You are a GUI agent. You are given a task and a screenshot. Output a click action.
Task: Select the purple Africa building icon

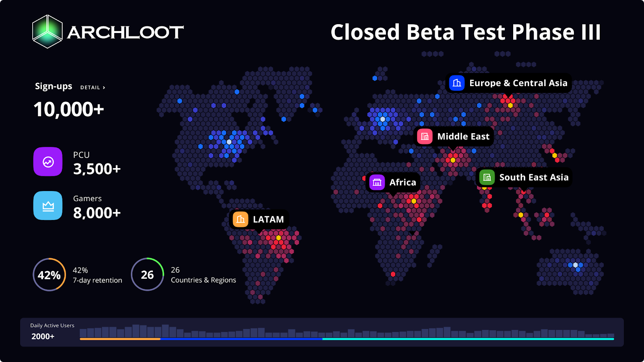click(377, 182)
